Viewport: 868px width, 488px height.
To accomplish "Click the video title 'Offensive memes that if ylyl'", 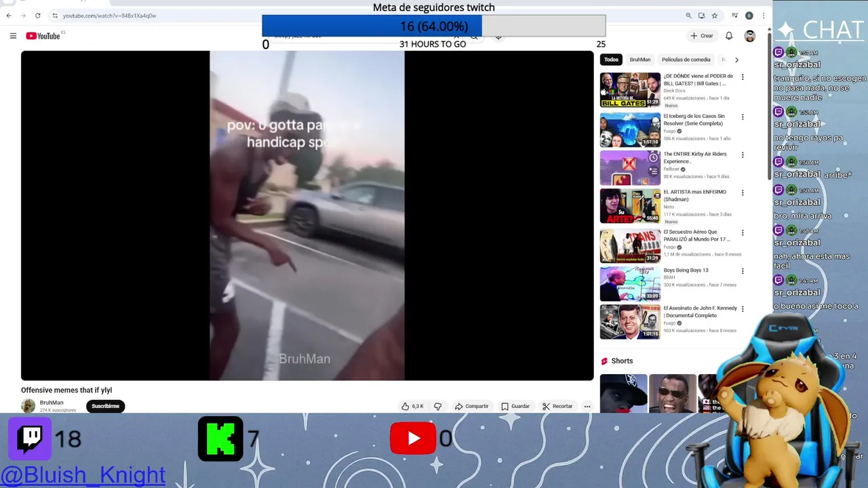I will (x=66, y=390).
